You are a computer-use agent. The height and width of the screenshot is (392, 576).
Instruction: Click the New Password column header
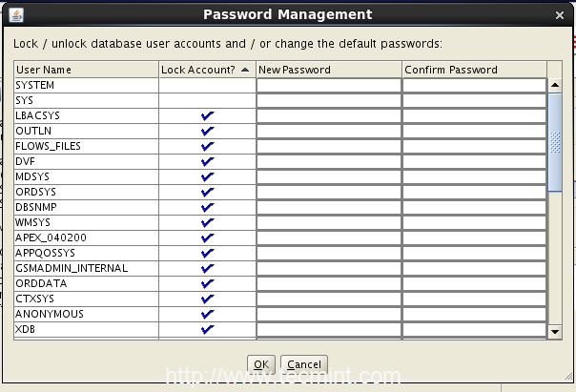(328, 70)
